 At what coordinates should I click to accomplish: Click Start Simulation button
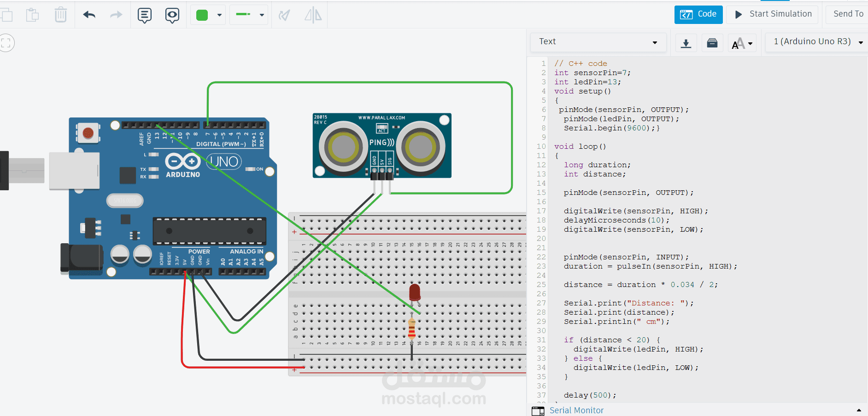tap(773, 14)
